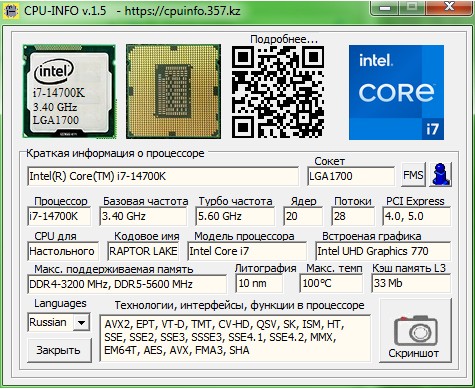Screen dimensions: 475x389
Task: Click the blue figure icon next to FMS
Action: pyautogui.click(x=441, y=174)
